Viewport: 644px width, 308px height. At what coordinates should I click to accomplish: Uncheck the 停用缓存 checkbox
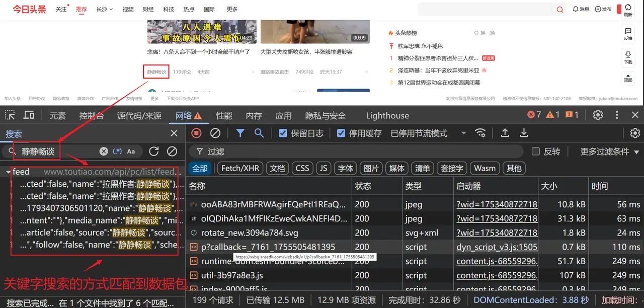pyautogui.click(x=341, y=133)
